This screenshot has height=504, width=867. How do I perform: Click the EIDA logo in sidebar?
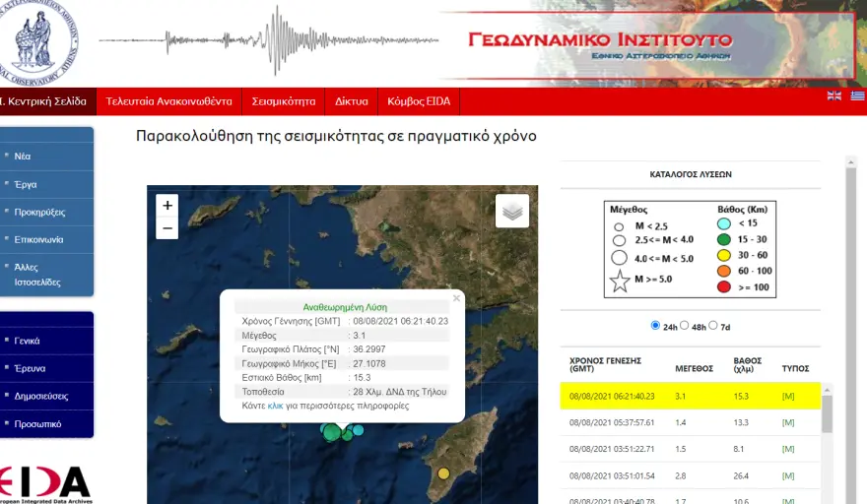click(x=46, y=483)
